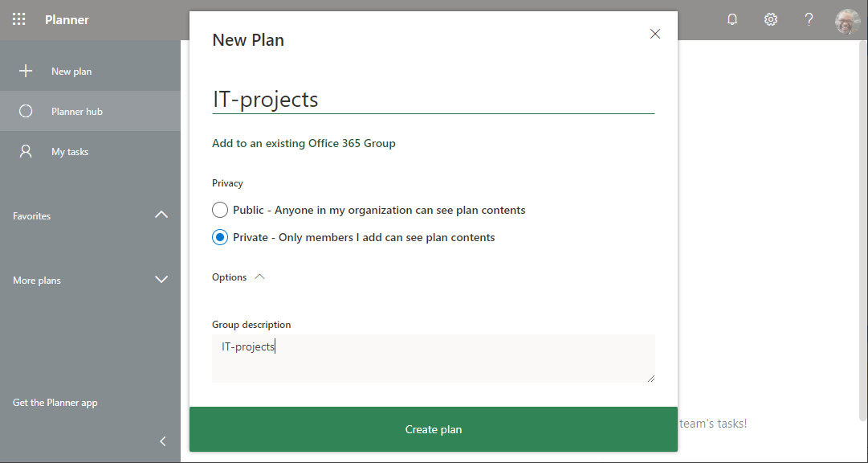Go to Planner hub in sidebar

77,111
